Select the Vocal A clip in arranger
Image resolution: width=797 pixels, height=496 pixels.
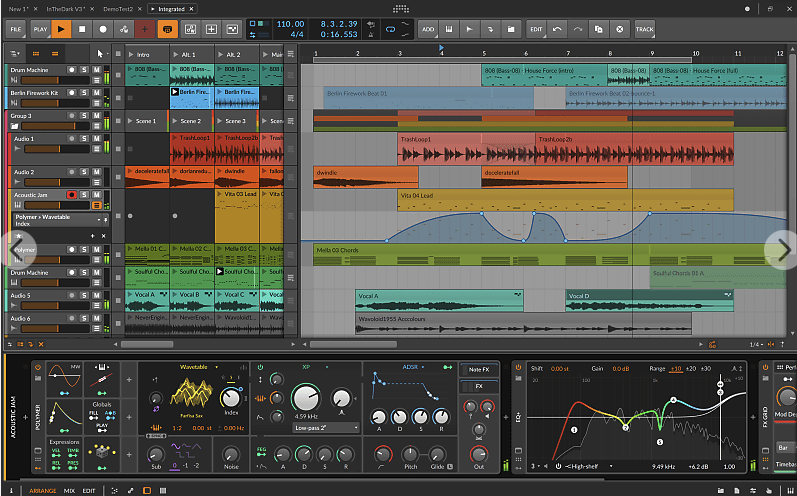pos(439,301)
